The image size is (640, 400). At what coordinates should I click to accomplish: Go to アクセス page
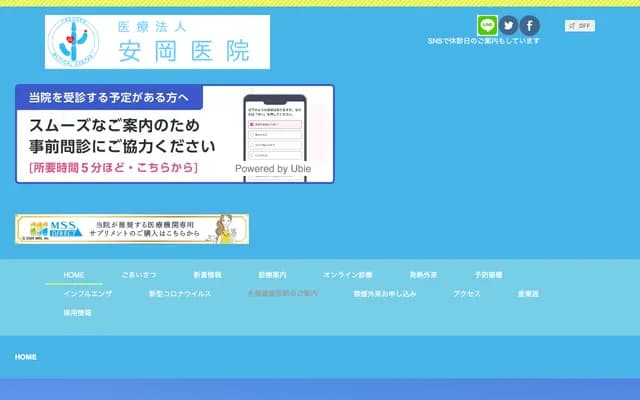click(467, 294)
